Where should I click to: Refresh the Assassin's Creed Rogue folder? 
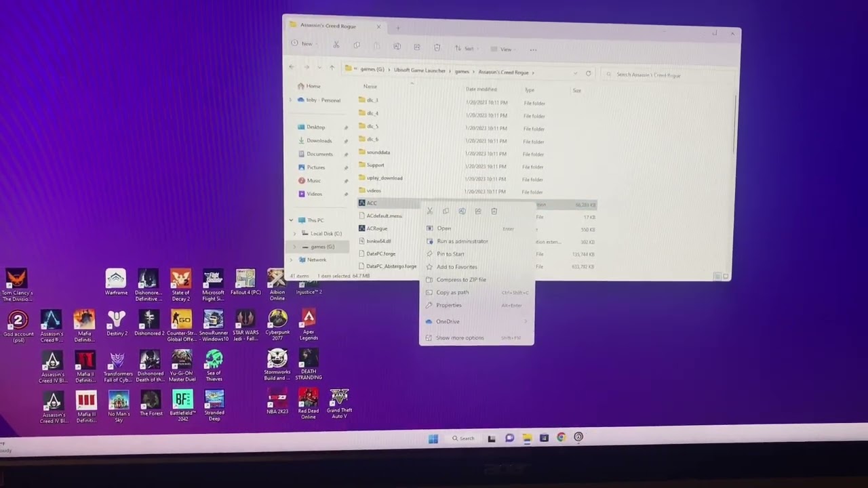tap(588, 73)
